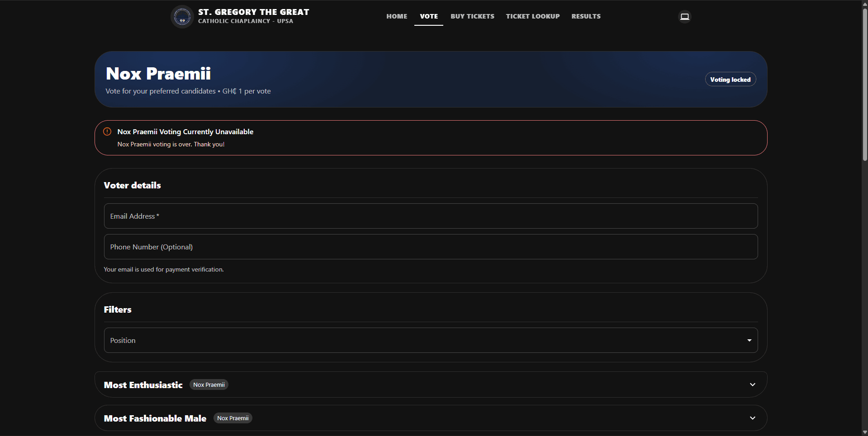Click the chaplaincy crest logo icon

click(x=182, y=17)
